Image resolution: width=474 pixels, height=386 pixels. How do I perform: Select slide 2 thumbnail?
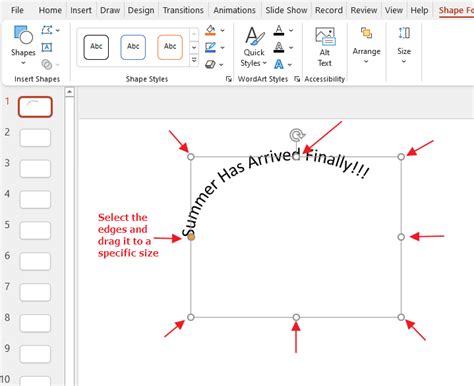[x=35, y=138]
